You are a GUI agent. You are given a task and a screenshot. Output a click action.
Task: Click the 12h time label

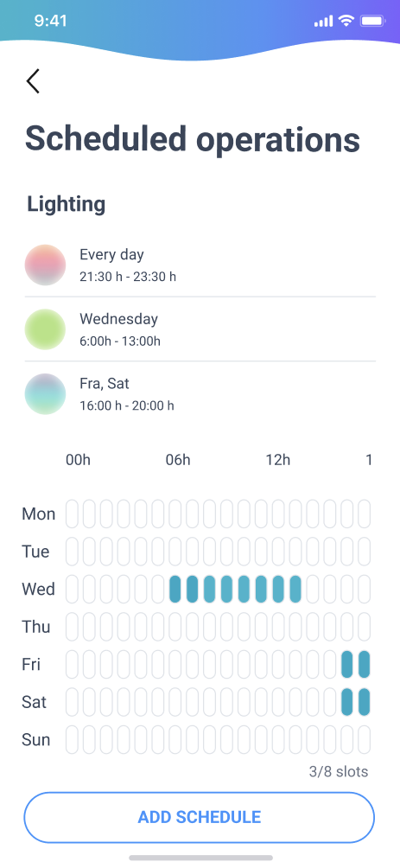click(x=277, y=459)
